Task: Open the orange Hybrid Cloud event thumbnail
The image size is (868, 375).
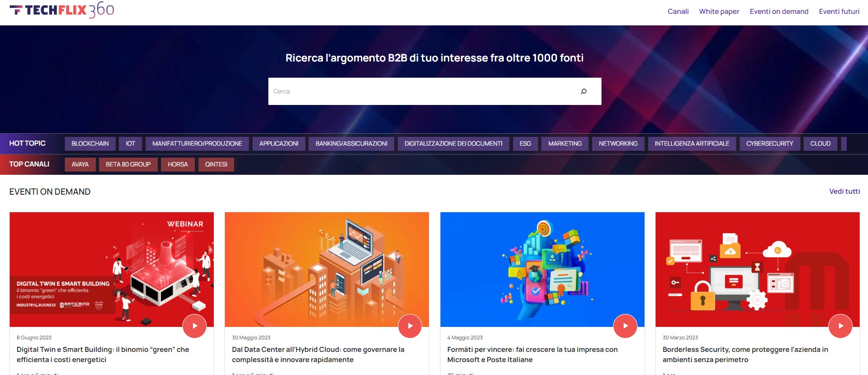Action: 327,270
